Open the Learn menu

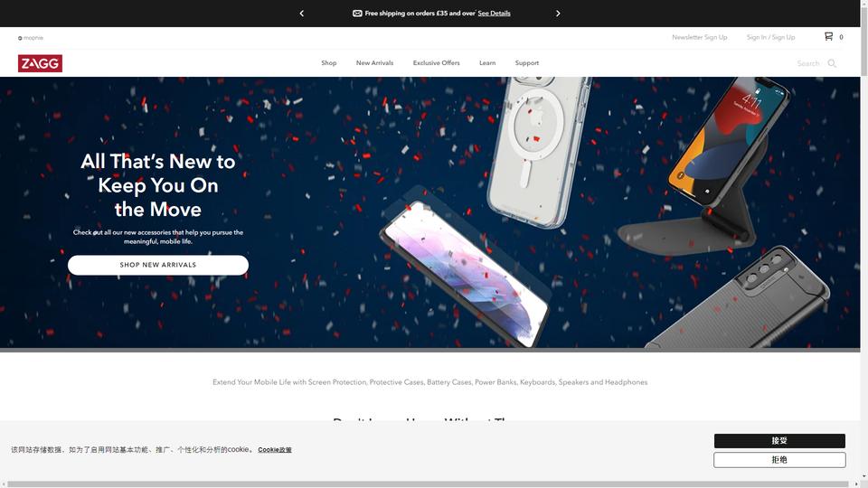click(x=487, y=63)
